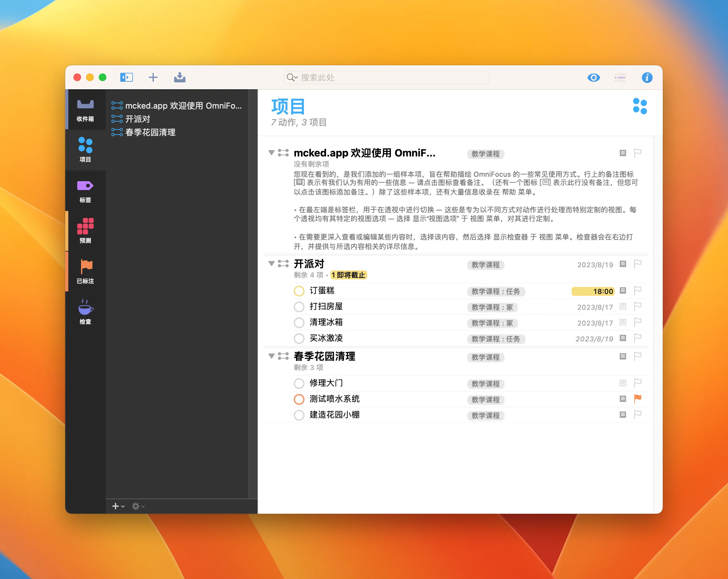The width and height of the screenshot is (728, 579).
Task: Open search options magnifier dropdown
Action: pos(292,77)
